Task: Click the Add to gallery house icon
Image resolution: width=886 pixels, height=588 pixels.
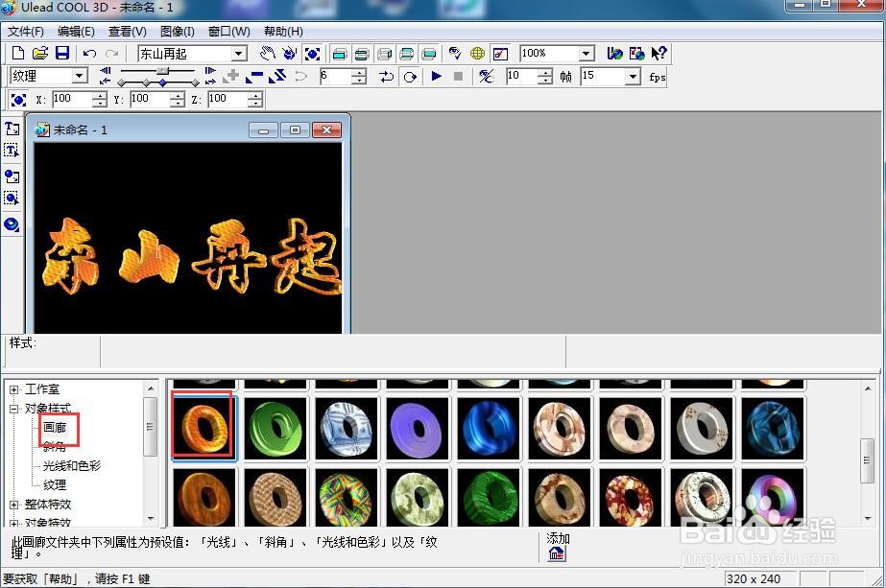Action: (x=556, y=553)
